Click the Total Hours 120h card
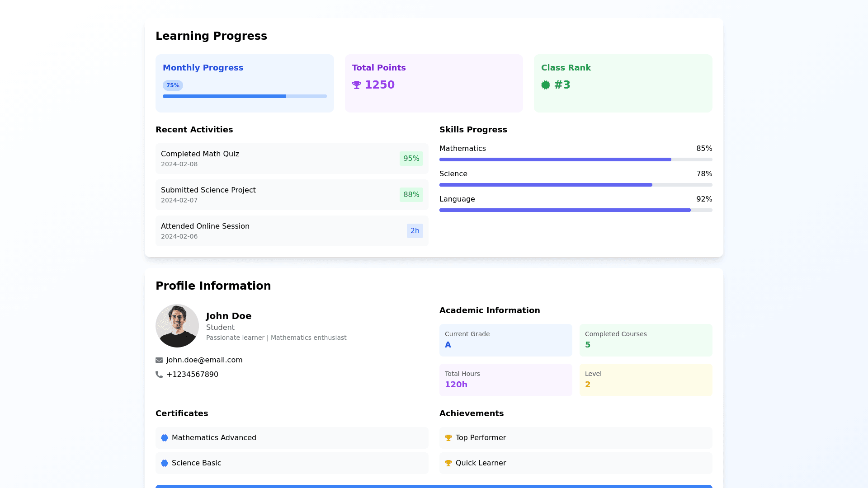 (505, 380)
